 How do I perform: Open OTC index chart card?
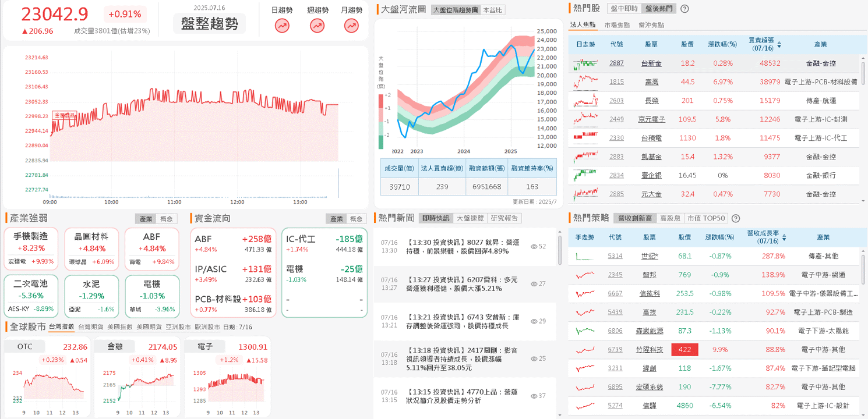(x=47, y=377)
